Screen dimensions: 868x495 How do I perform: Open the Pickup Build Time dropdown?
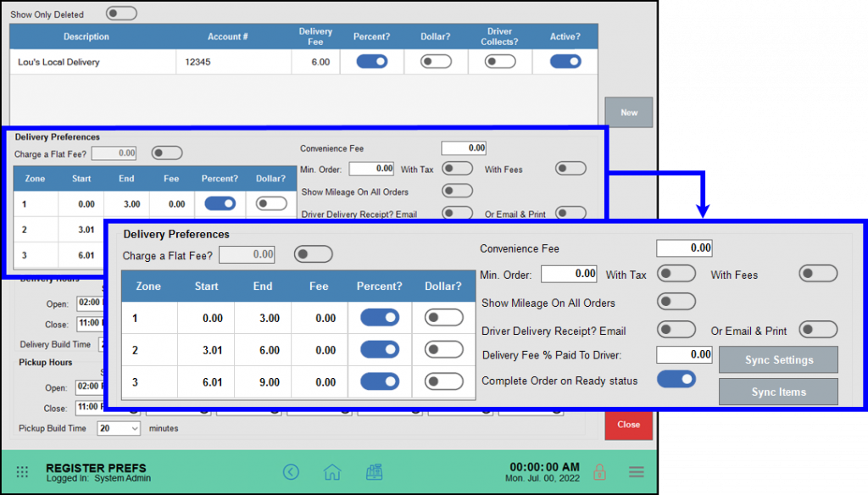coord(117,428)
